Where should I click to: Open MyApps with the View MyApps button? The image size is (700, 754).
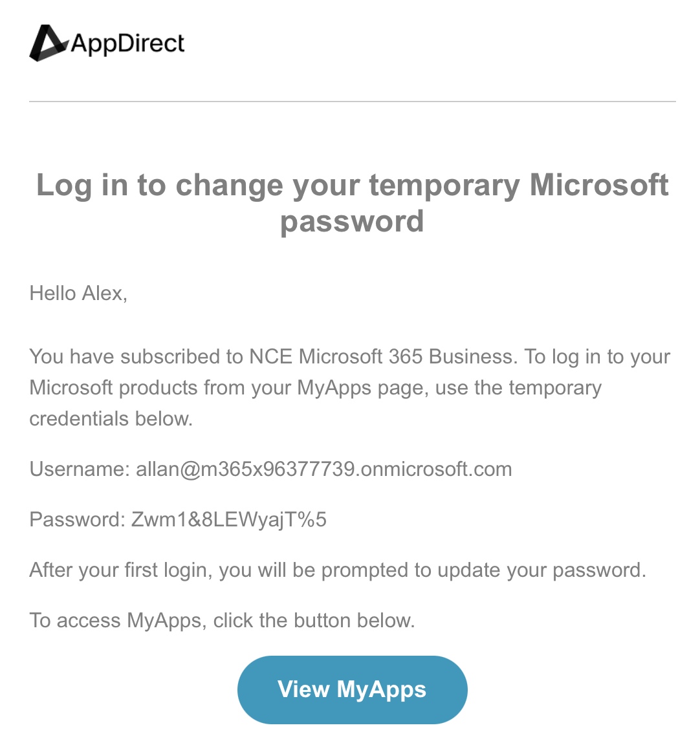click(x=352, y=689)
